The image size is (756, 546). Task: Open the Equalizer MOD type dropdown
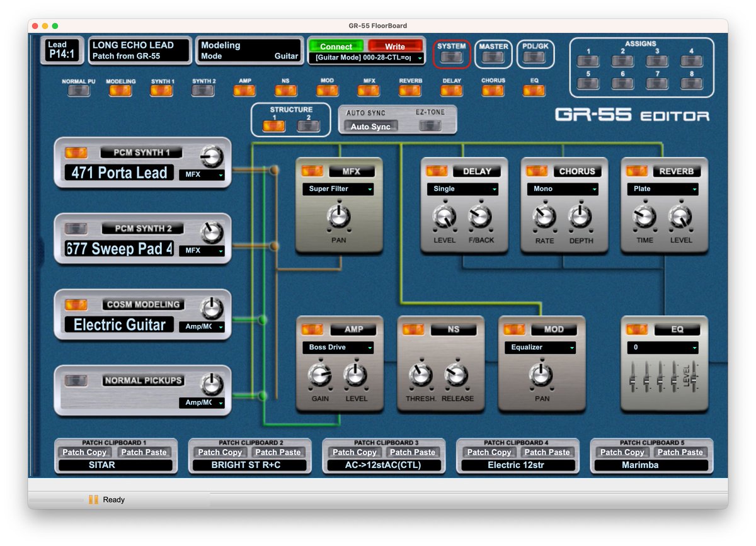tap(540, 348)
